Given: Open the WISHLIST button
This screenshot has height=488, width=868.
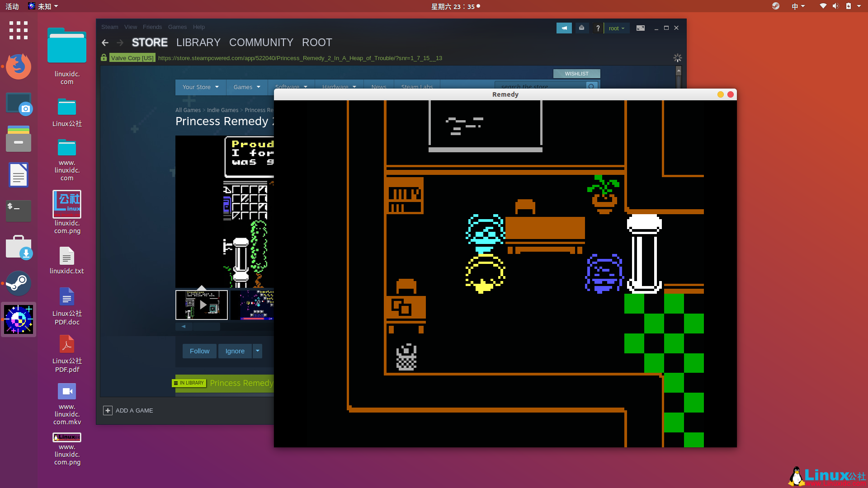Looking at the screenshot, I should click(576, 73).
